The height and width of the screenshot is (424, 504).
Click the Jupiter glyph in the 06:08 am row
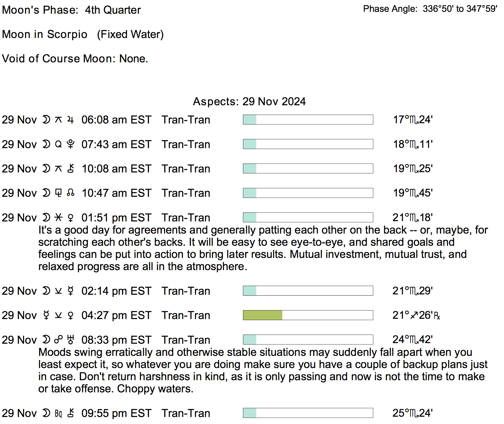(x=71, y=120)
